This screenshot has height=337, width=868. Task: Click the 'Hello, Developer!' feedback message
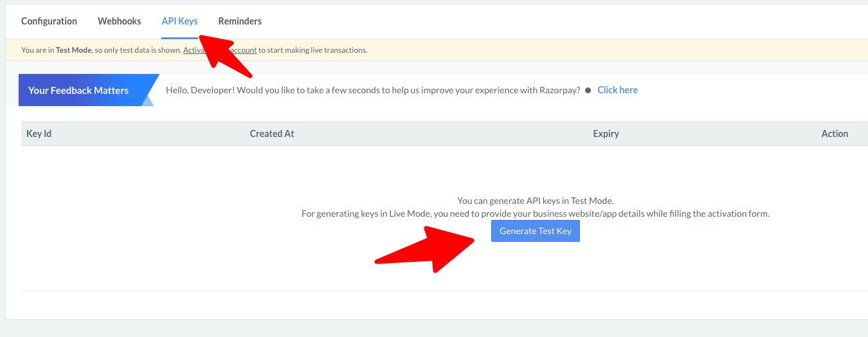click(x=373, y=90)
